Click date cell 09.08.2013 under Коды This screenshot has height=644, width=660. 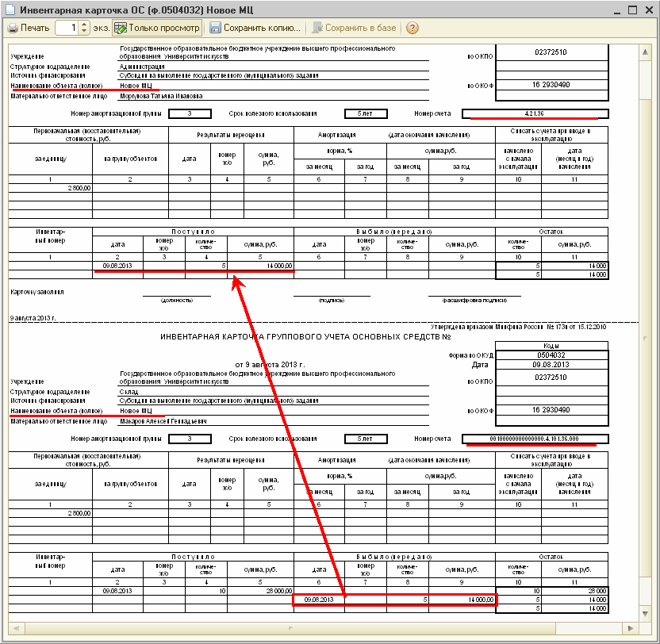pos(551,365)
